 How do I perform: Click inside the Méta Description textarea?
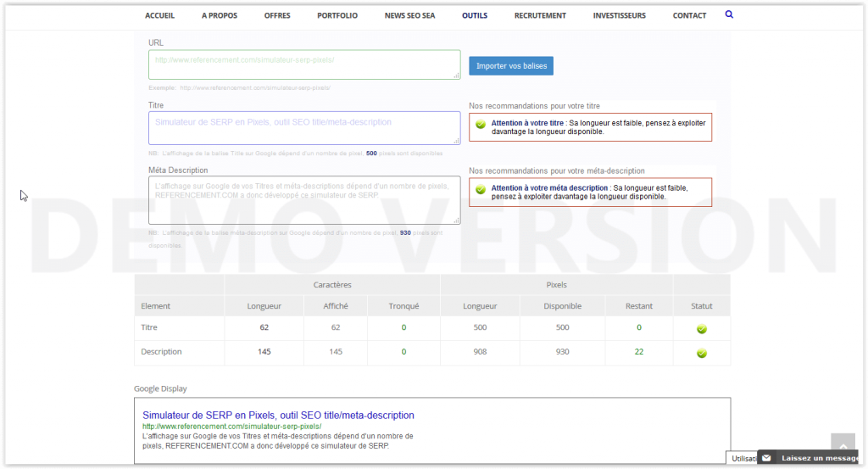point(303,199)
